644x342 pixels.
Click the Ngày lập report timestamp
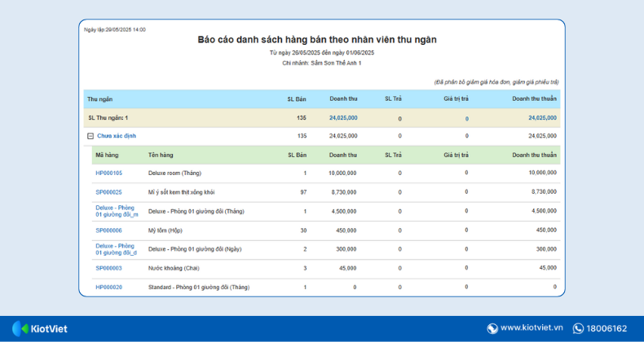point(115,29)
